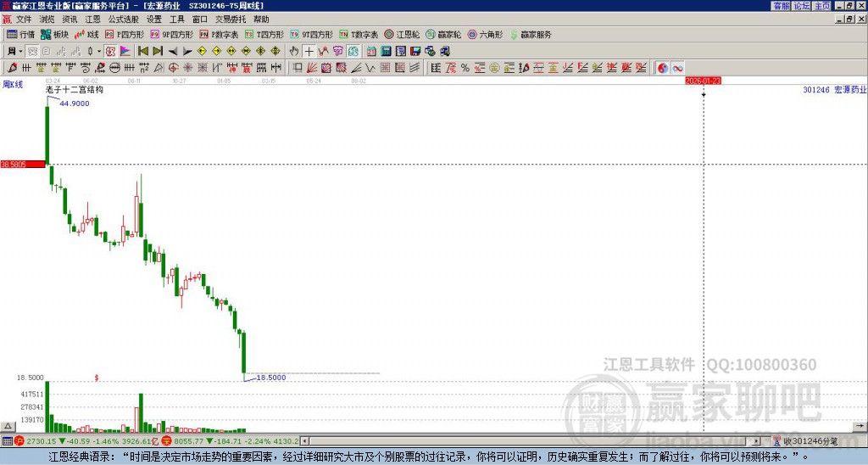Click the red 38.5805 price label
Image resolution: width=868 pixels, height=465 pixels.
click(x=23, y=165)
